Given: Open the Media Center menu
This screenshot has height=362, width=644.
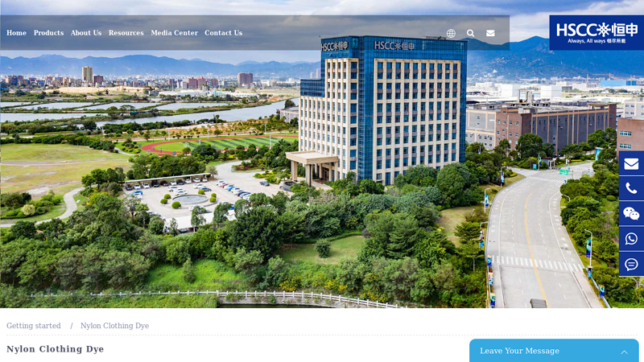Looking at the screenshot, I should (174, 33).
